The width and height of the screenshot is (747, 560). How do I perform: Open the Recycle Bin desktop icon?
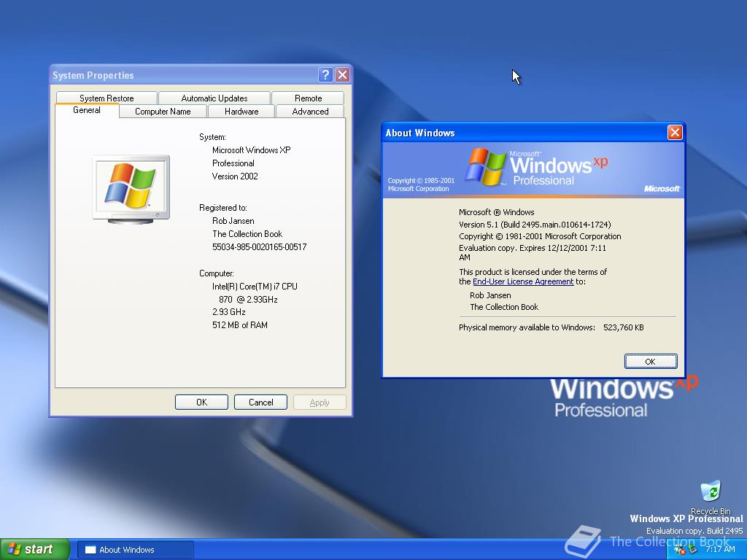(711, 497)
